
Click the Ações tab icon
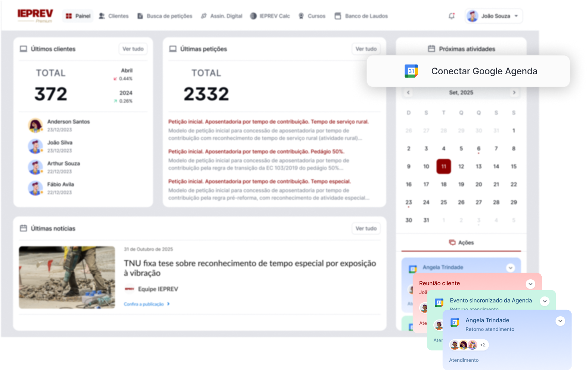[x=452, y=243]
